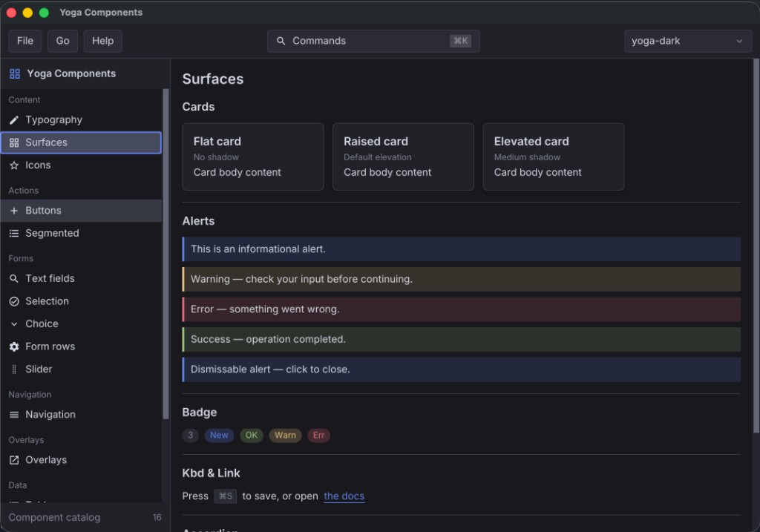
Task: Click the informational alert banner
Action: [x=462, y=249]
